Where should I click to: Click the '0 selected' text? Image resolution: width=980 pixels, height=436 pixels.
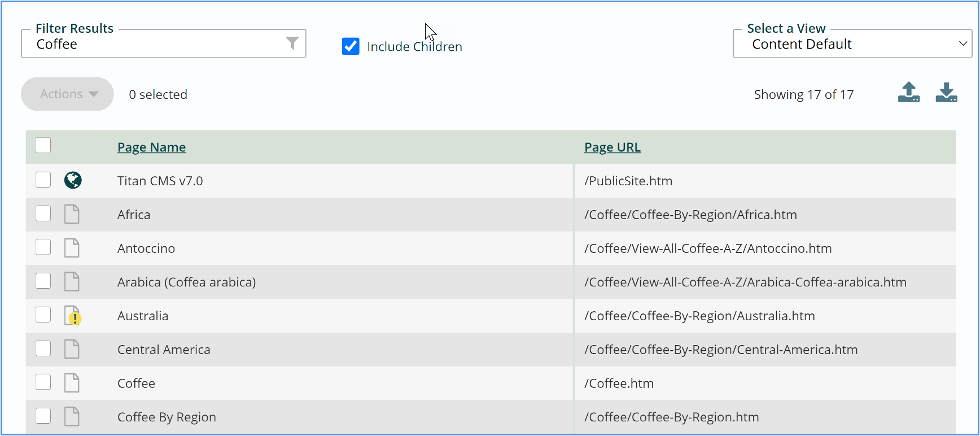158,94
